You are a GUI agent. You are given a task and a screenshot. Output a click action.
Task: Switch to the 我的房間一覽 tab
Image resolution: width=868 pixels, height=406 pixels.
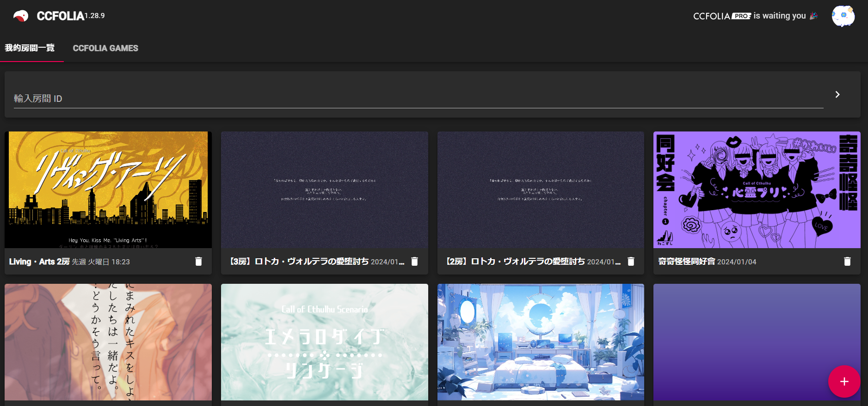coord(30,48)
